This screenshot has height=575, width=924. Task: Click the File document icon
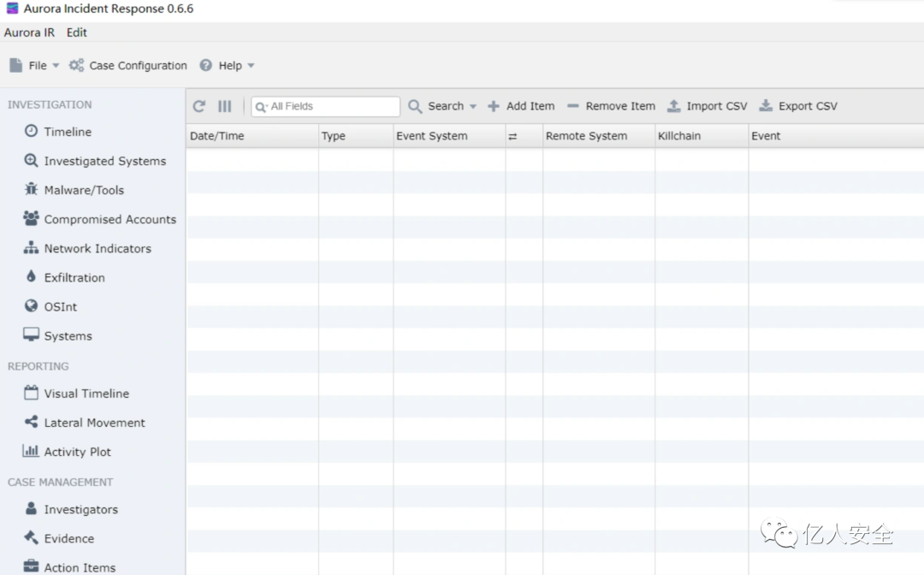pyautogui.click(x=16, y=65)
